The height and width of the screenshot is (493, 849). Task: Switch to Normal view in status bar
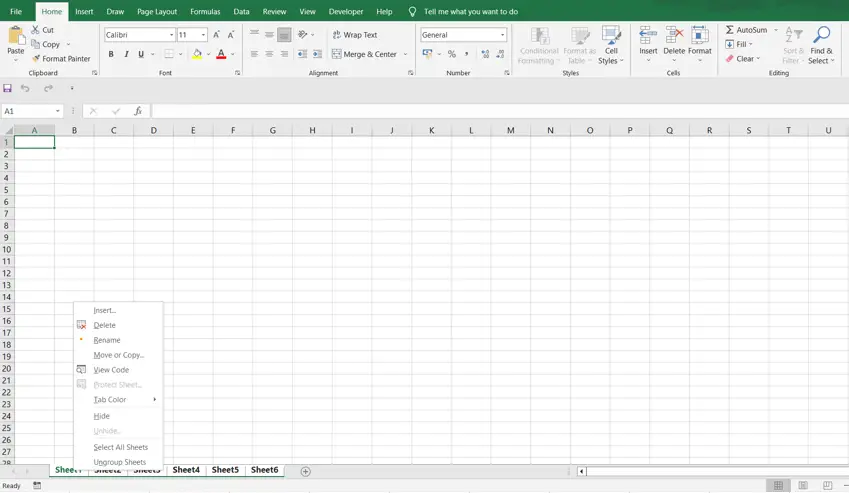click(778, 485)
